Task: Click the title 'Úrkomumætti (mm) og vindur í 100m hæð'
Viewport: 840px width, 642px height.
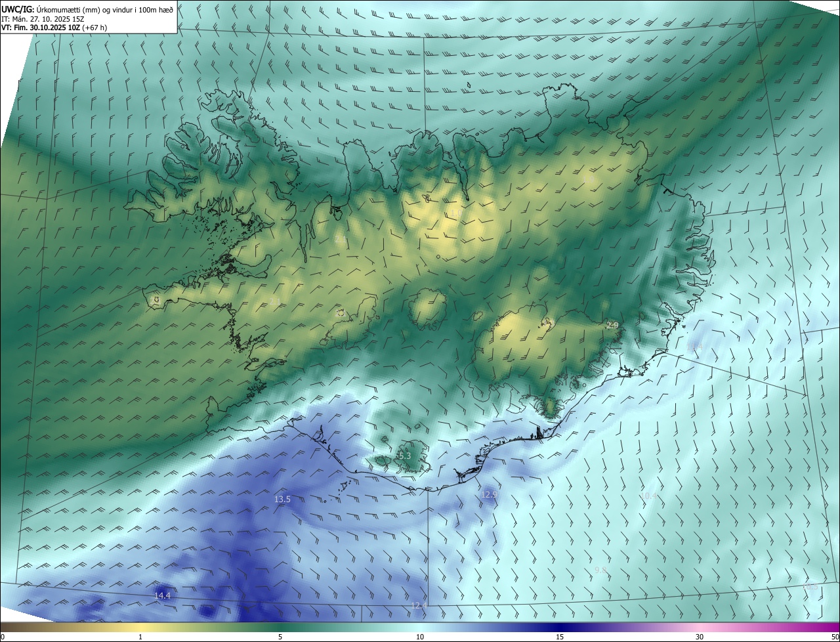Action: tap(105, 10)
